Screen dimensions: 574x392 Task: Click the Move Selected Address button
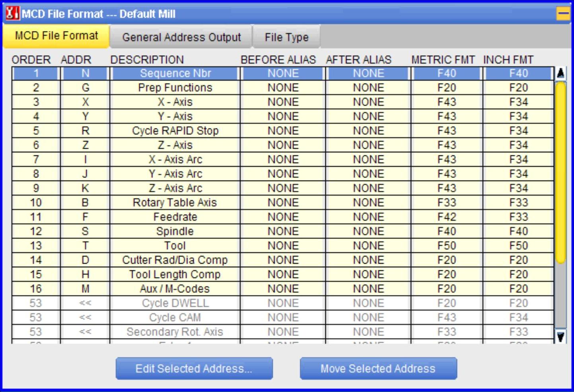378,369
